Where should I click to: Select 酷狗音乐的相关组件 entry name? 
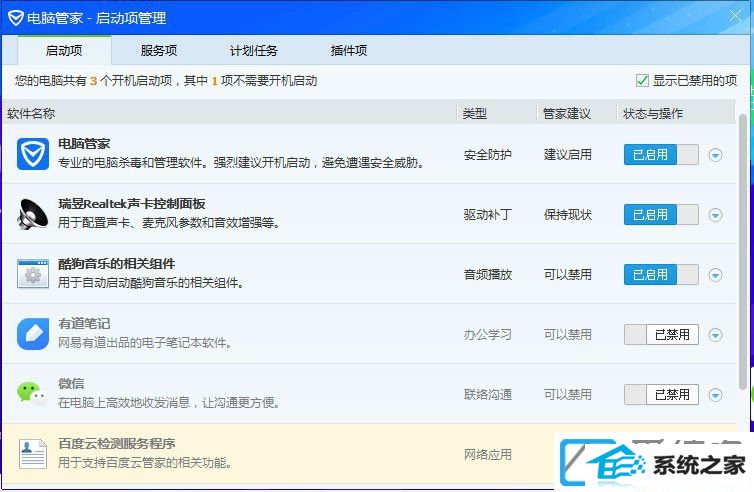116,264
